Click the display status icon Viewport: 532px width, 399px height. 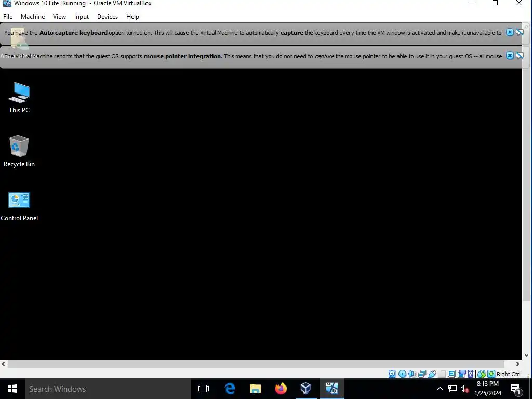click(x=451, y=374)
